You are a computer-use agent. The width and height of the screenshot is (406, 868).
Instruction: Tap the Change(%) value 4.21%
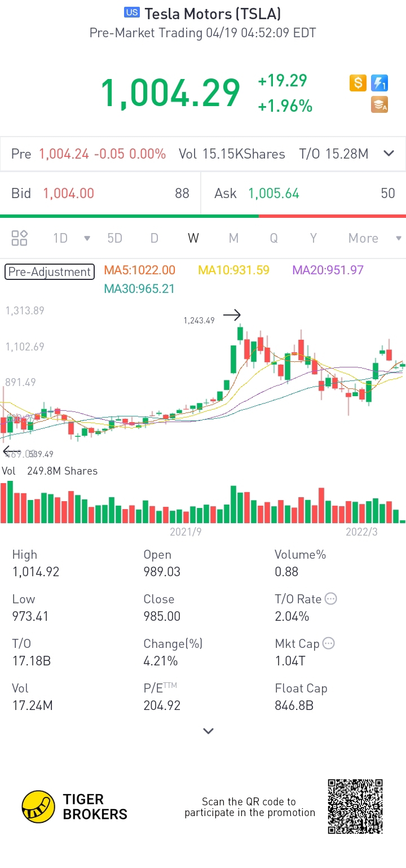[x=161, y=661]
